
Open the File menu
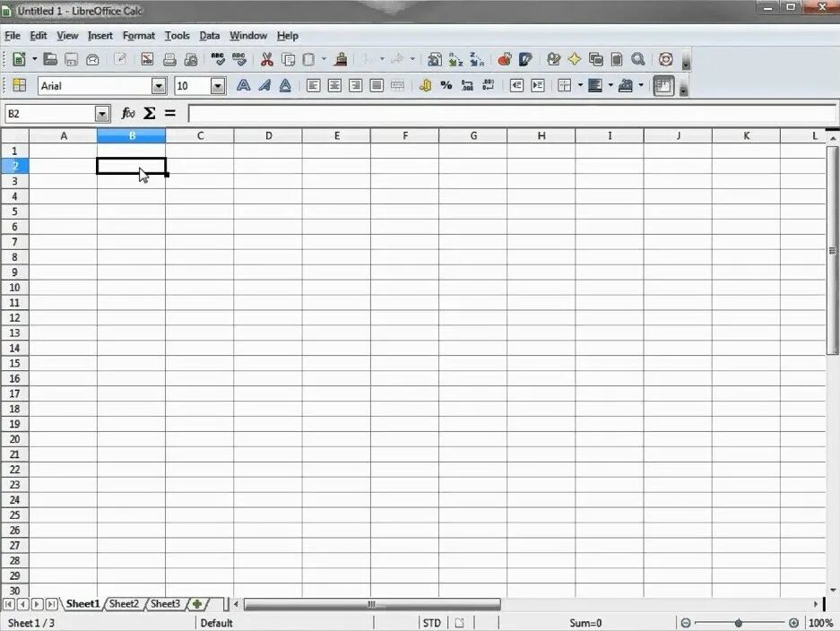point(13,36)
